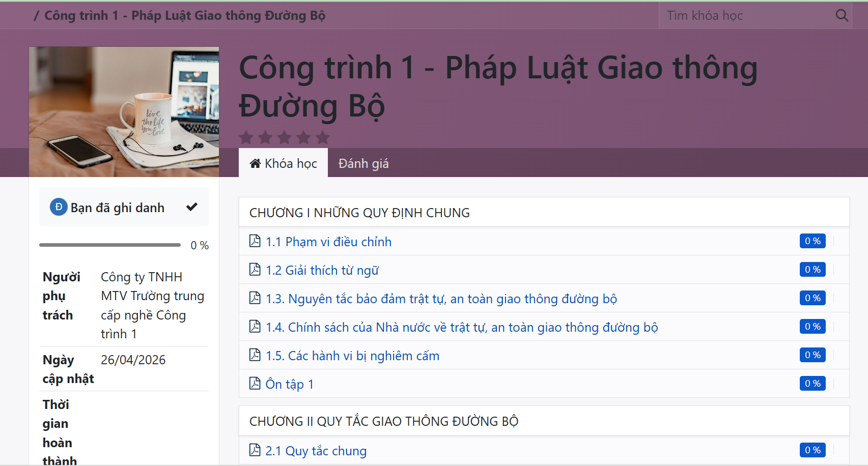Click the search magnifier icon
The width and height of the screenshot is (868, 466).
(842, 16)
